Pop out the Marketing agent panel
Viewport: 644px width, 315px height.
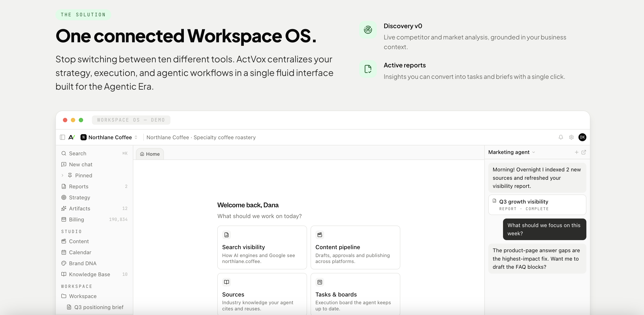584,152
